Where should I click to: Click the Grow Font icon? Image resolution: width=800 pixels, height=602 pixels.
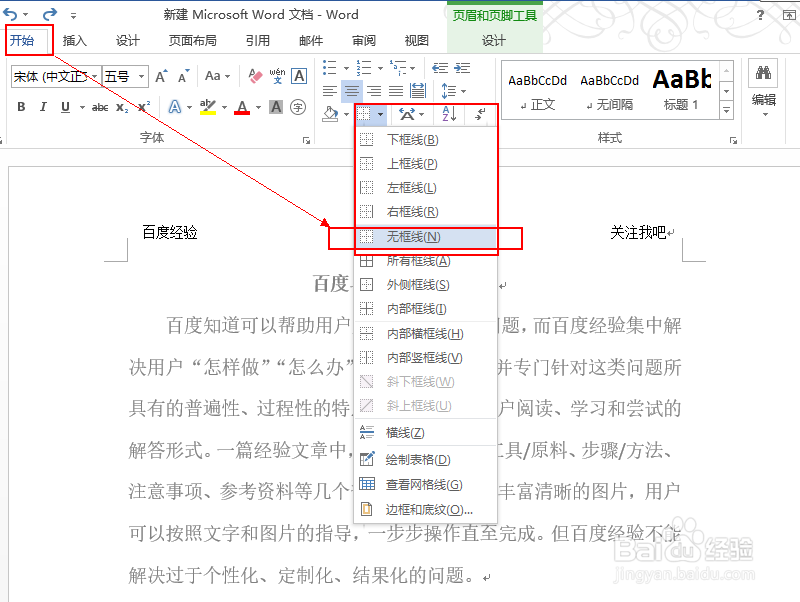coord(162,77)
